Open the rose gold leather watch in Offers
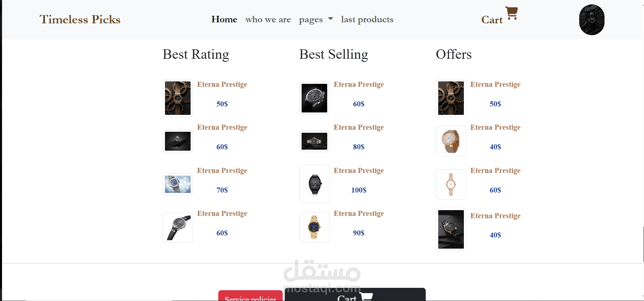644x301 pixels. point(451,141)
